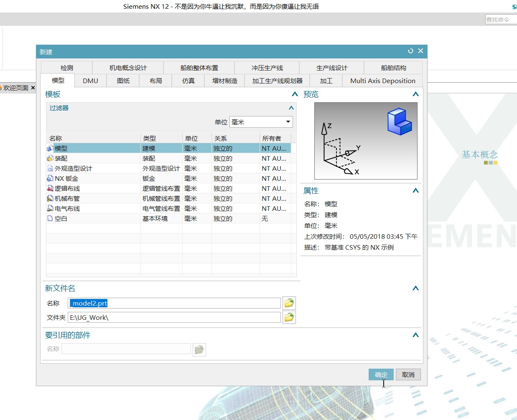Click the 逻辑布线 template row icon
The width and height of the screenshot is (517, 420).
[50, 188]
